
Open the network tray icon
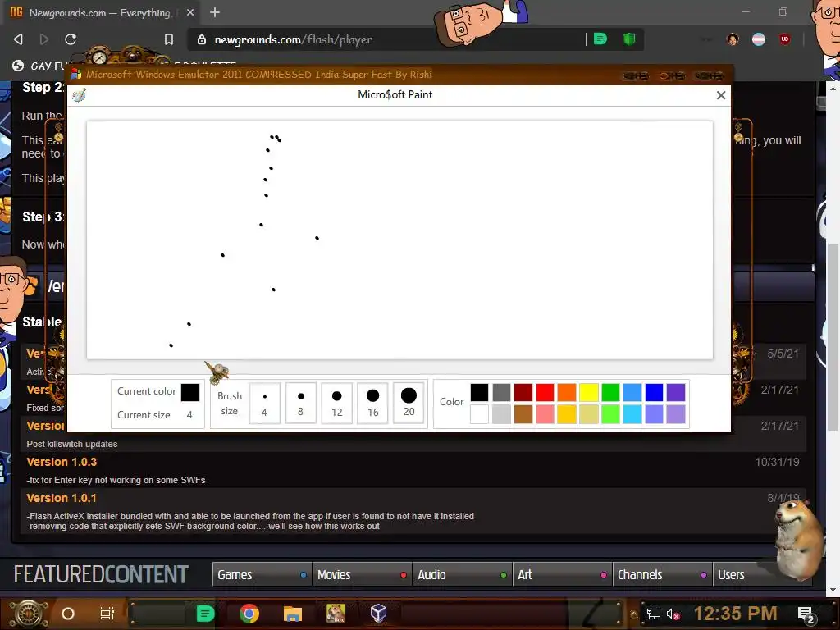[653, 614]
